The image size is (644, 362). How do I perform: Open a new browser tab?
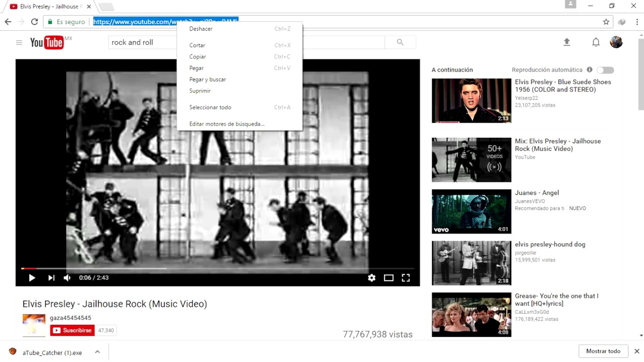pos(106,7)
